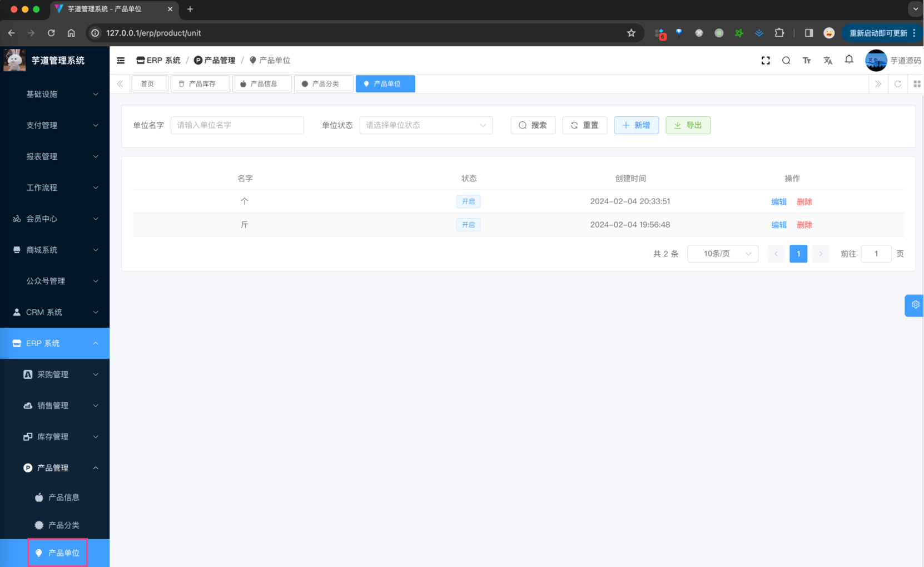
Task: Click the 新增 button to add a unit
Action: click(x=636, y=125)
